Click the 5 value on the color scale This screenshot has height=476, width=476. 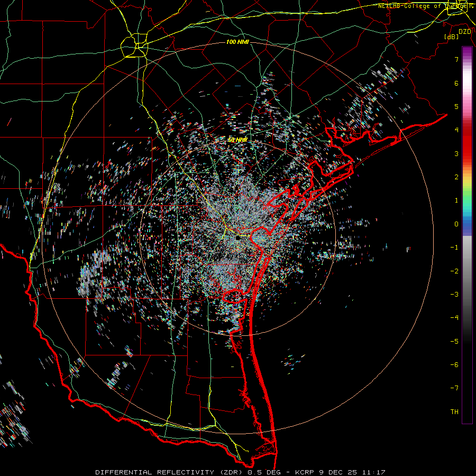click(x=456, y=106)
